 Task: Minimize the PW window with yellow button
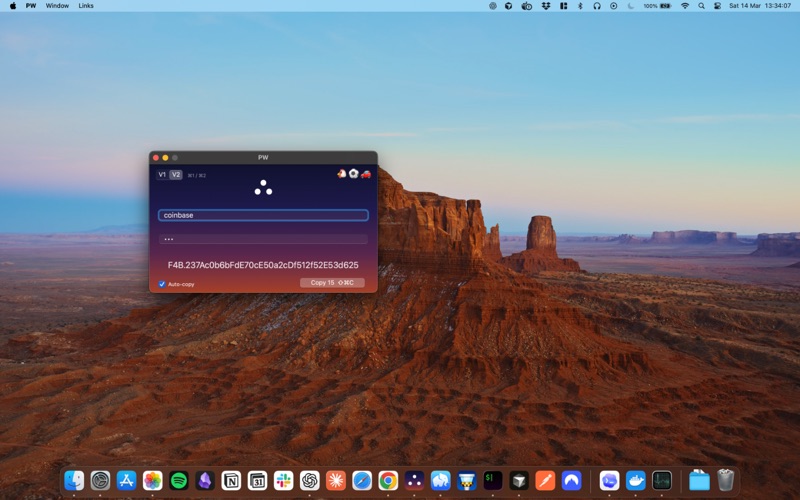[165, 158]
